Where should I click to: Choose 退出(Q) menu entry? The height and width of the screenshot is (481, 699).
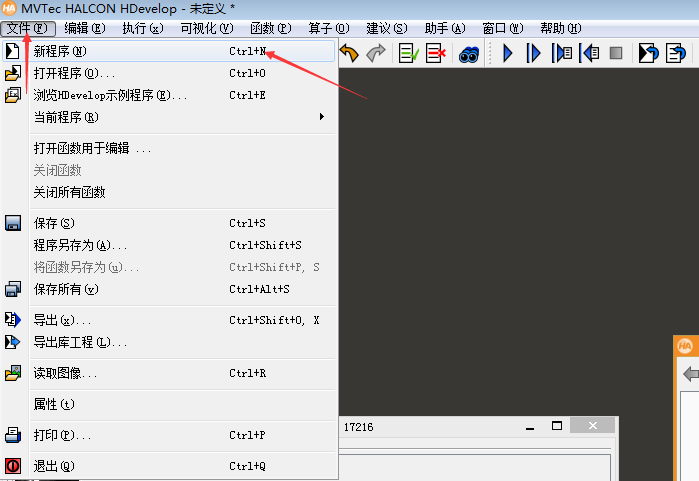pos(169,466)
